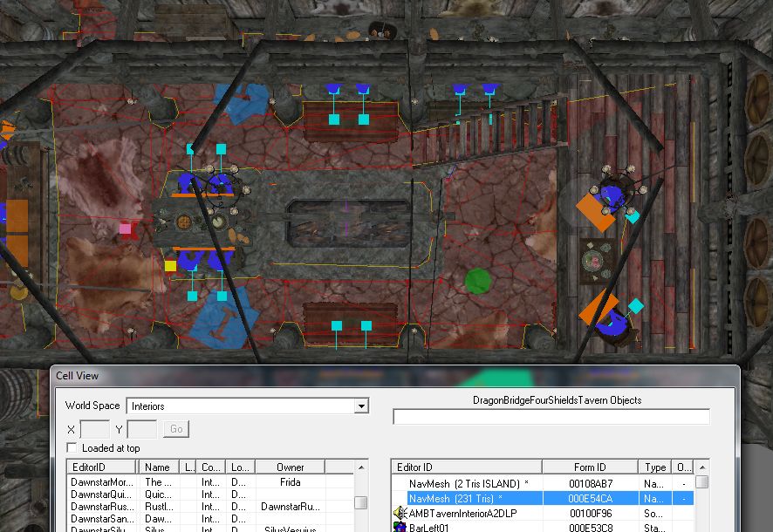Viewport: 773px width, 532px height.
Task: Select NavMesh (2 Tris ISLAND) object row
Action: click(x=543, y=484)
